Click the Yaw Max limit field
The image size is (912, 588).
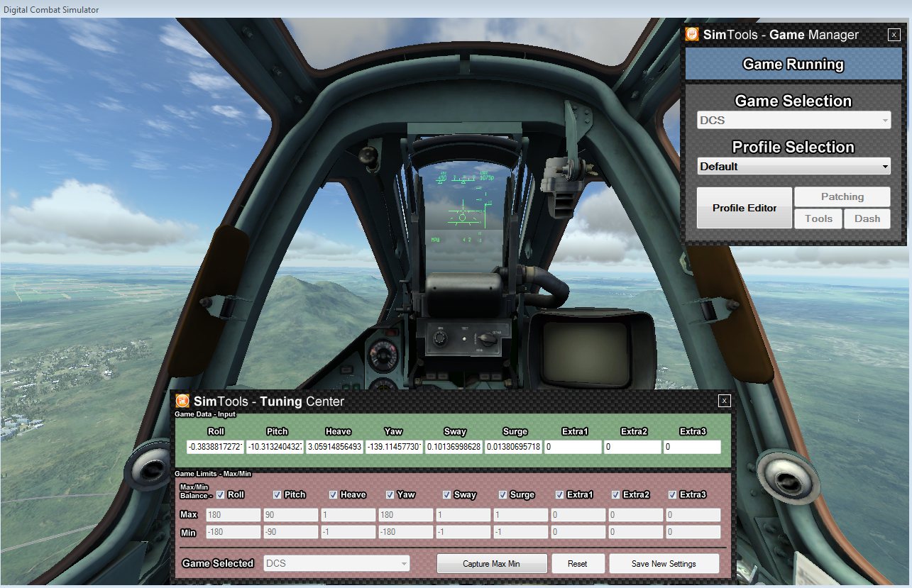tap(405, 515)
